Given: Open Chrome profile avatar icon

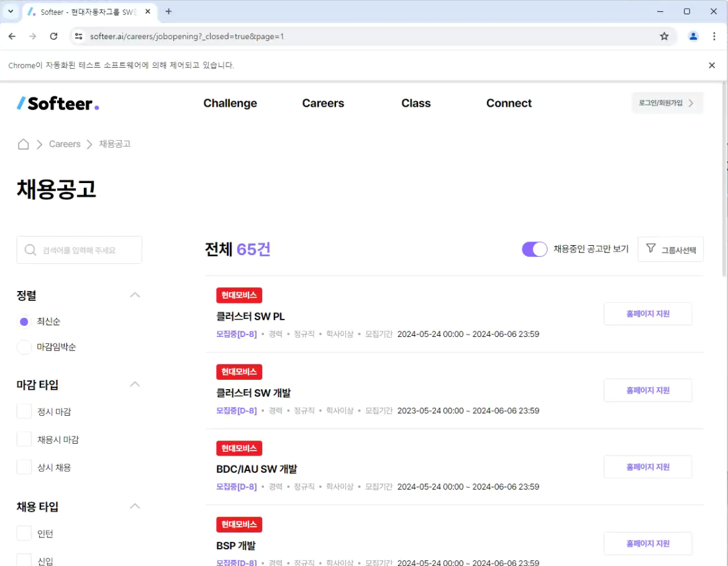Looking at the screenshot, I should [x=693, y=36].
